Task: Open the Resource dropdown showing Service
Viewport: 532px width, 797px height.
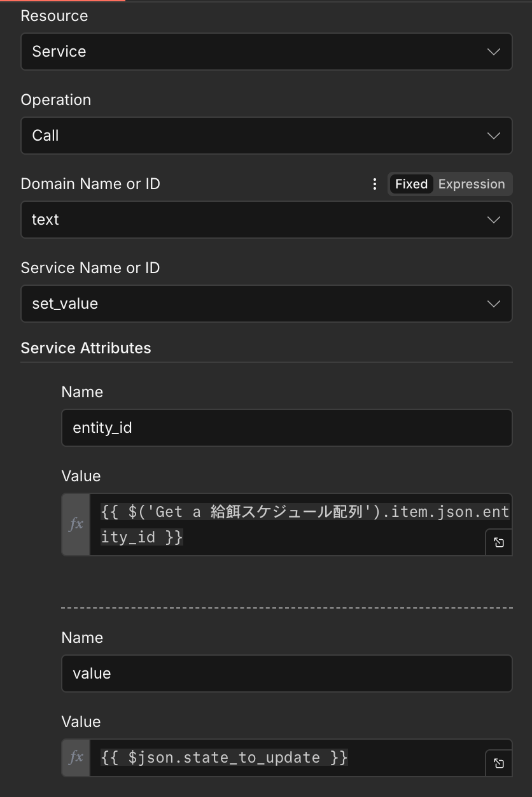Action: click(255, 52)
